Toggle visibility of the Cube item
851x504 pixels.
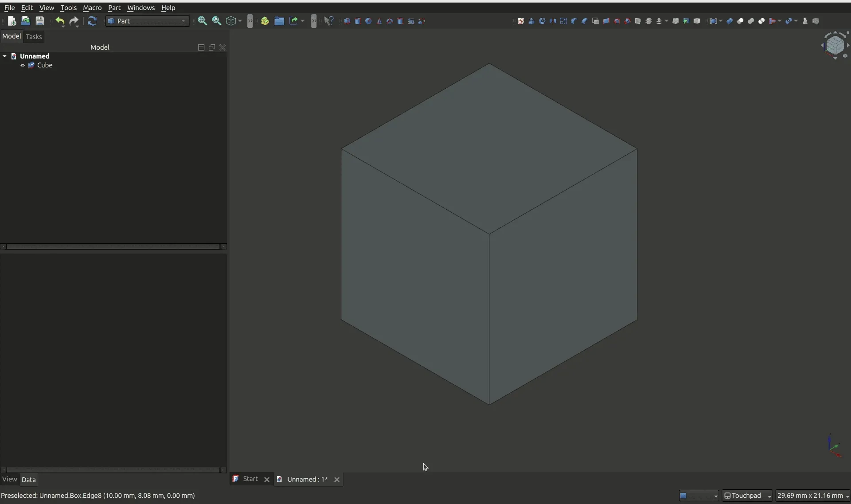coord(22,65)
